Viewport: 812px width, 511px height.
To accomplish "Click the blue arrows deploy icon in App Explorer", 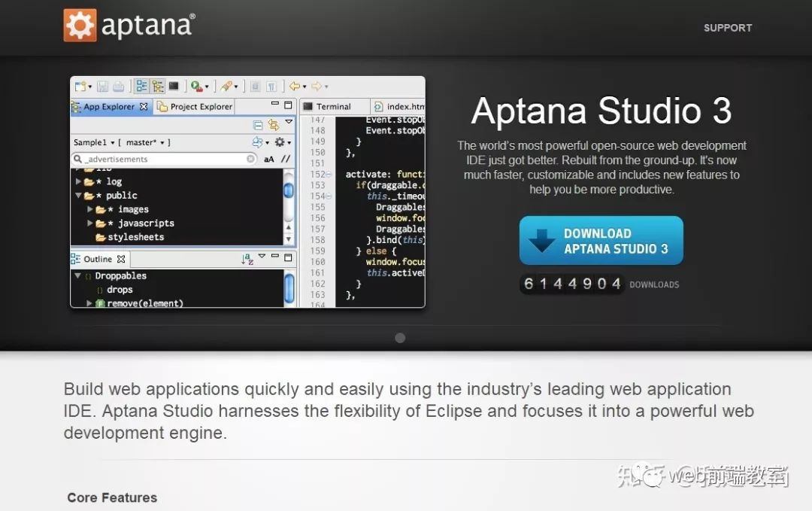I will click(257, 141).
